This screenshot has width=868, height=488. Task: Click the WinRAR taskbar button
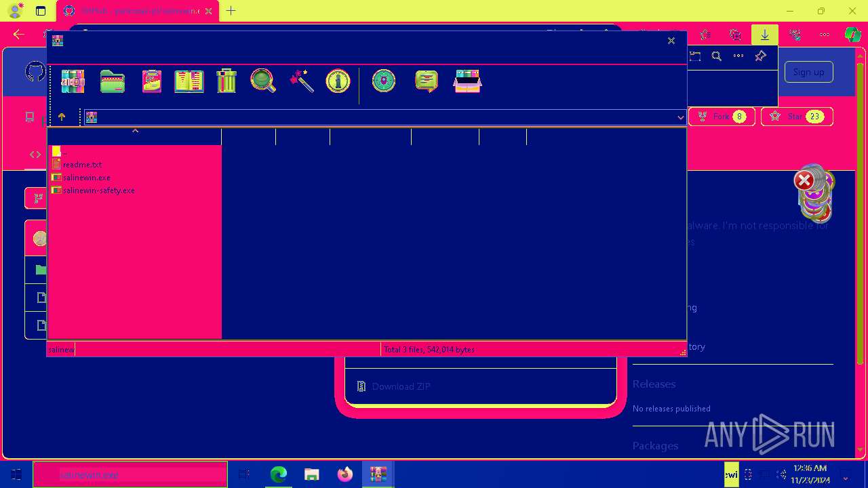(x=378, y=474)
